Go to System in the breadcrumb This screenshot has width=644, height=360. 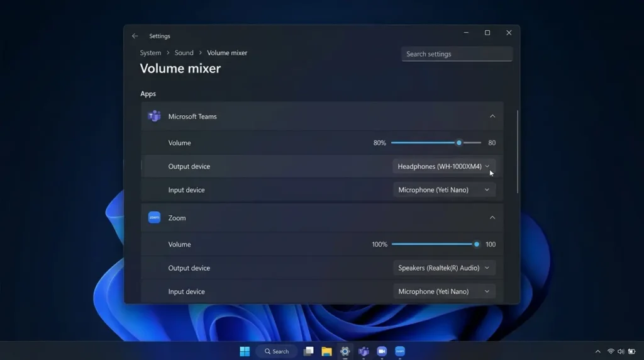tap(150, 53)
